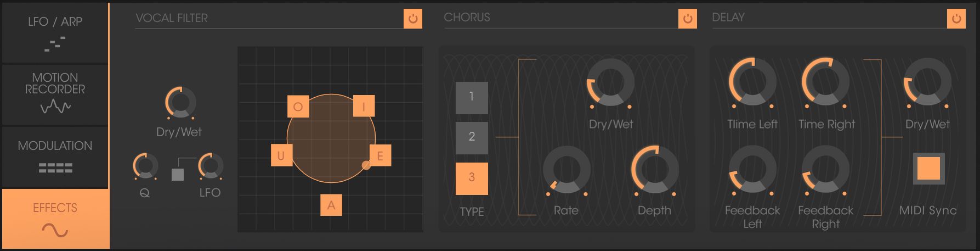Choose chorus type 1

pyautogui.click(x=472, y=98)
